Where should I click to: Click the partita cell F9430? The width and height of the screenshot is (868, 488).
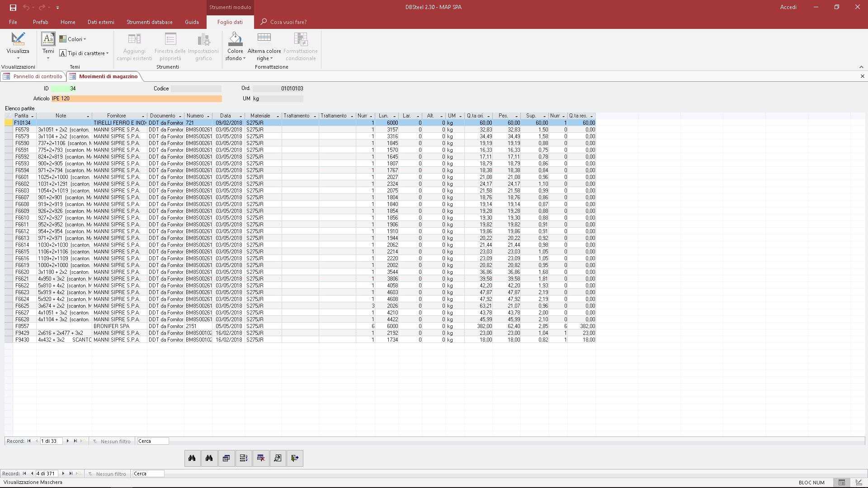[25, 340]
